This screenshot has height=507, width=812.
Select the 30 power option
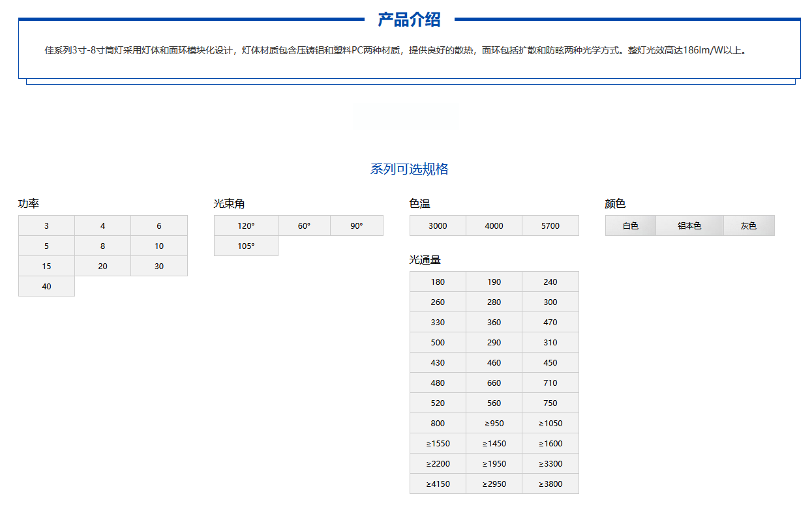point(159,266)
